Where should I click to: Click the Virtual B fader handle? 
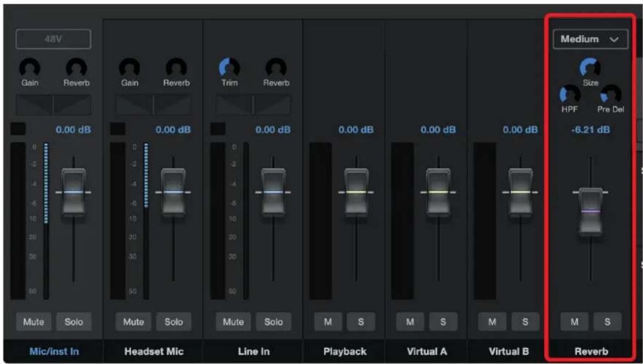coord(521,192)
